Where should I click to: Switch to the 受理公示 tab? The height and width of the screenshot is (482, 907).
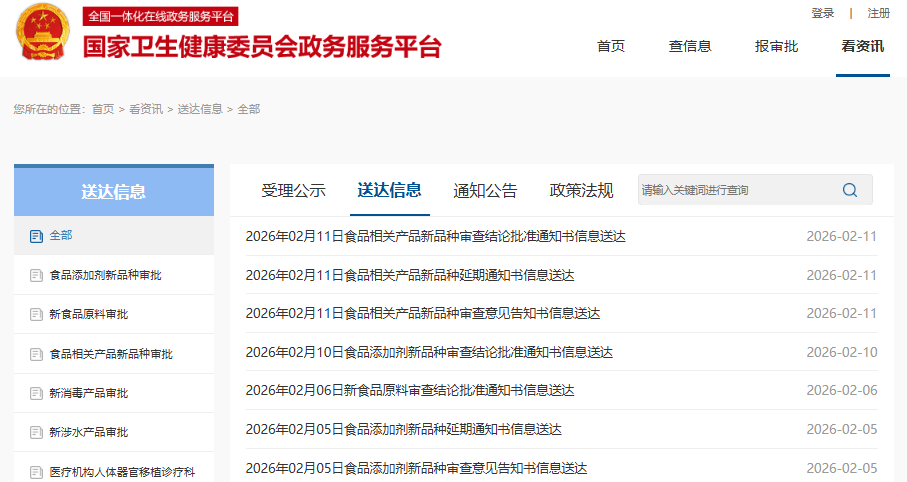point(293,190)
